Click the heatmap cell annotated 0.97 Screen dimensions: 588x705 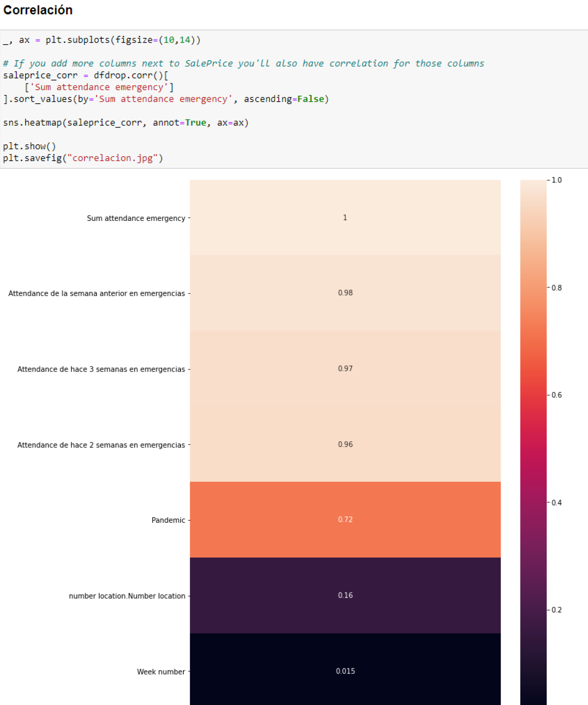tap(345, 368)
